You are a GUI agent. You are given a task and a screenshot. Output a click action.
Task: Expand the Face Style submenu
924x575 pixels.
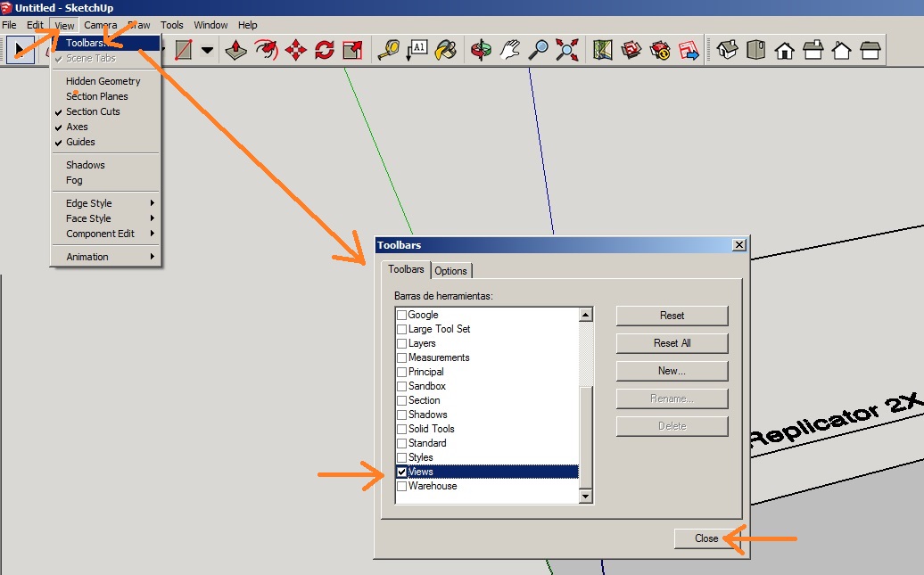coord(106,218)
